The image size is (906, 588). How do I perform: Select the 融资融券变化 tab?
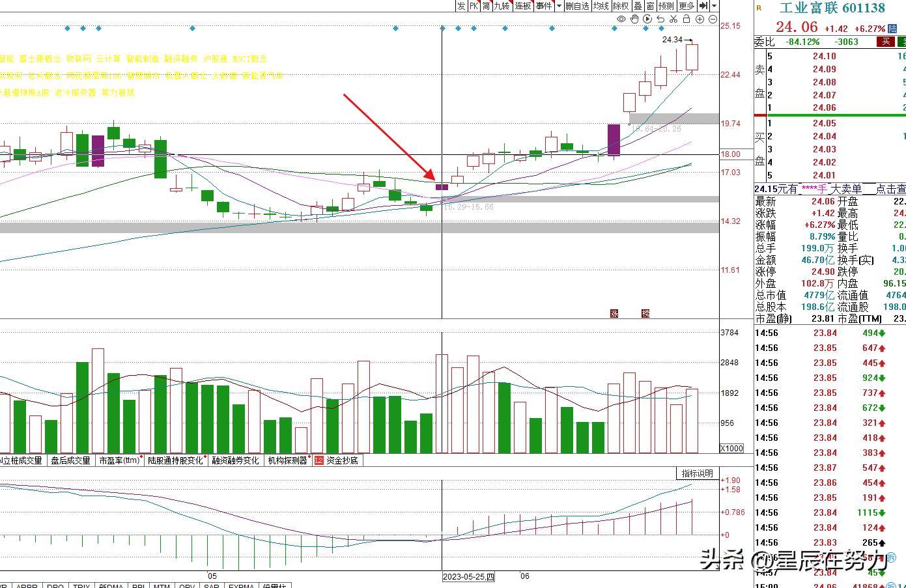pos(235,460)
